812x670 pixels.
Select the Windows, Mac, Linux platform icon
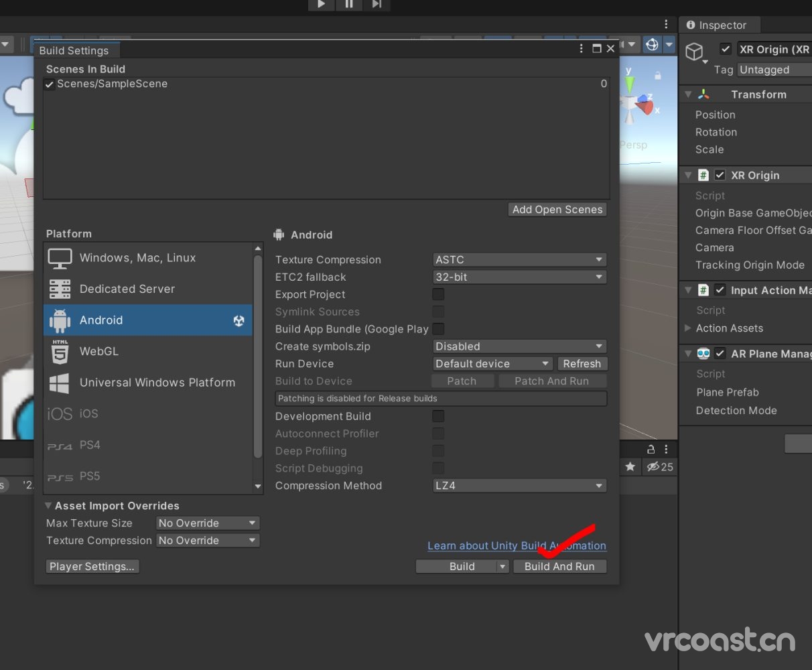(60, 257)
